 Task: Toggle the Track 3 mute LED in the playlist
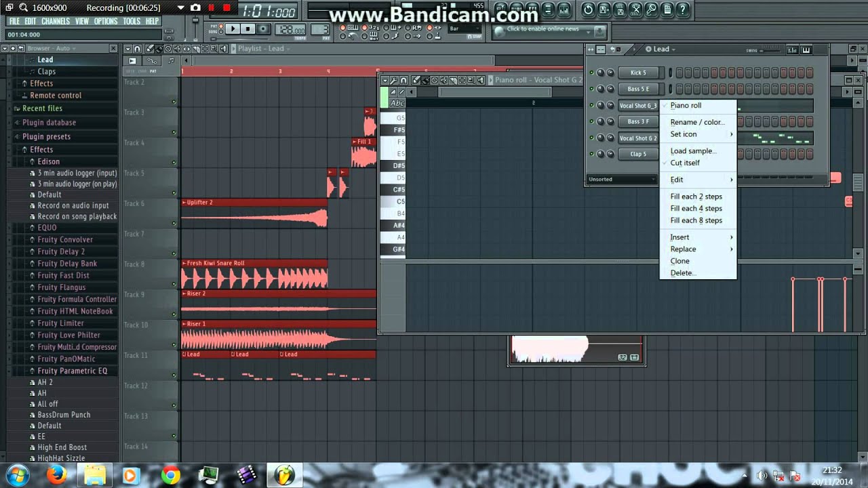(174, 132)
